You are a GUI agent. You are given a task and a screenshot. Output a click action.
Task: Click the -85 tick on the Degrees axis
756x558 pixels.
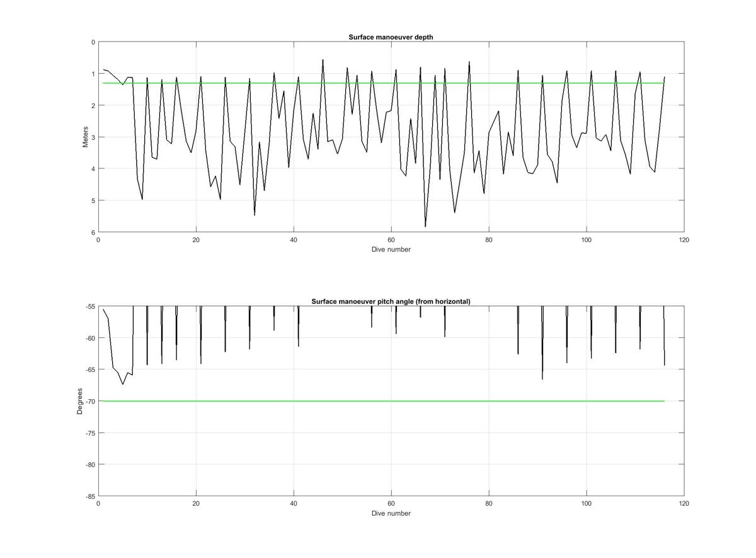tap(90, 496)
